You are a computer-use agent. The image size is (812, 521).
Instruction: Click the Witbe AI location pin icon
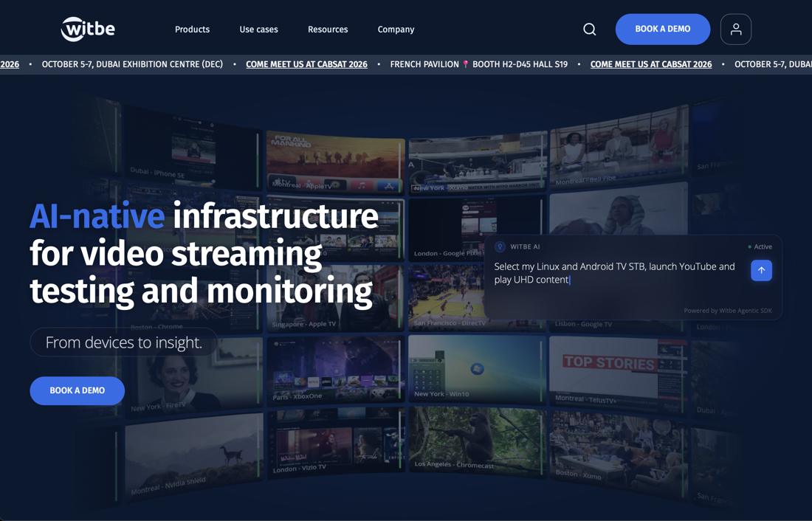[x=500, y=247]
